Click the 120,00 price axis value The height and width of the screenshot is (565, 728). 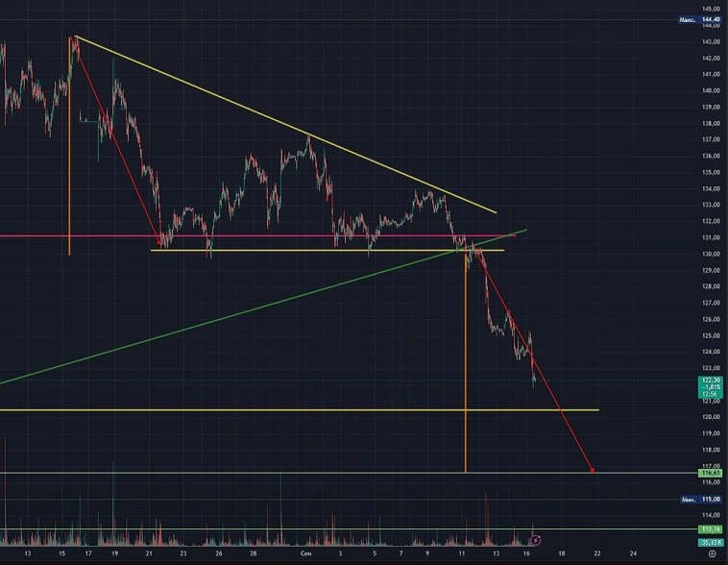pos(711,417)
